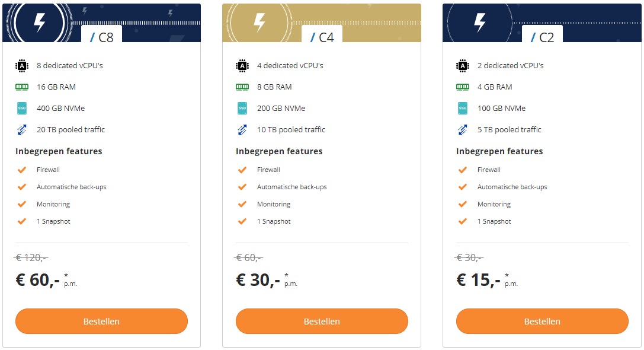Screen dimensions: 644x350
Task: Select the C2 plan title label
Action: 543,37
